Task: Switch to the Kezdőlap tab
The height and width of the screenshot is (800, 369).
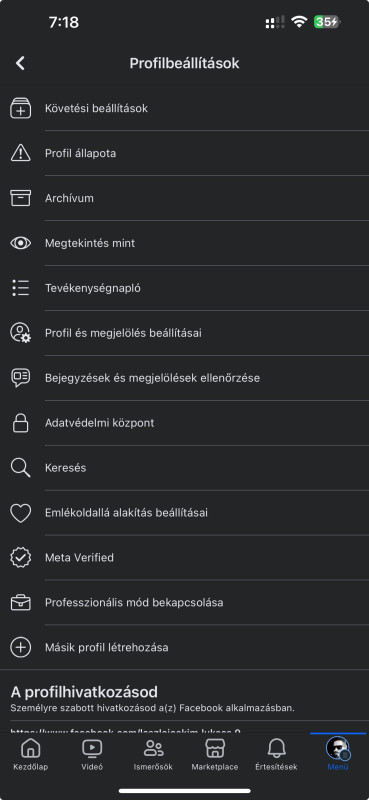Action: [31, 754]
